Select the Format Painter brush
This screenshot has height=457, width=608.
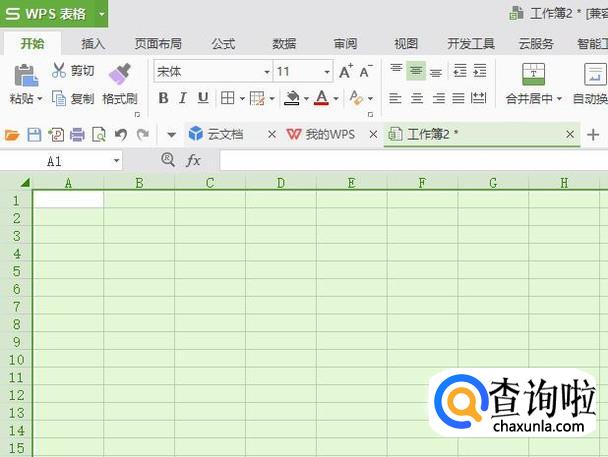pos(120,74)
